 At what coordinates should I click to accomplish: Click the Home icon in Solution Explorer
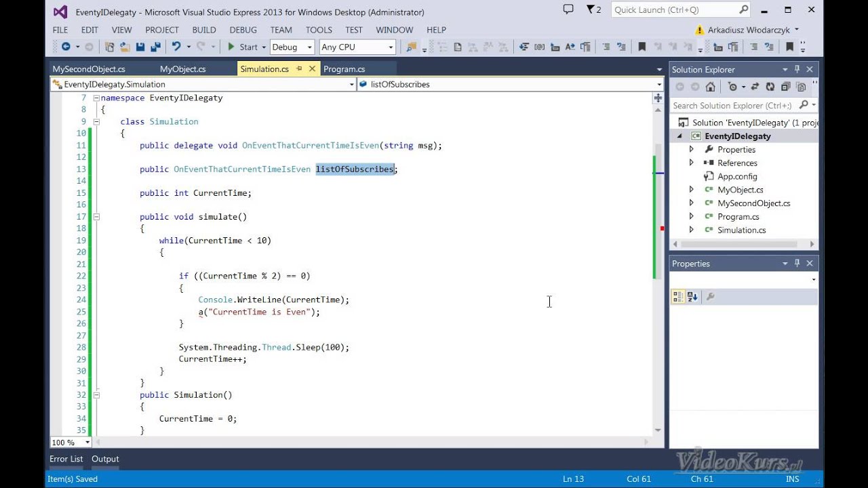tap(710, 87)
